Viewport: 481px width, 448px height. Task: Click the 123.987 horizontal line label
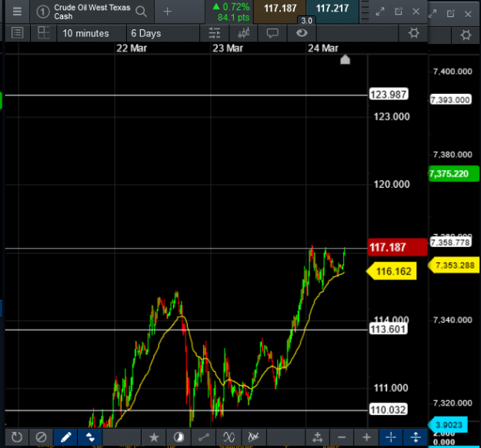point(389,95)
